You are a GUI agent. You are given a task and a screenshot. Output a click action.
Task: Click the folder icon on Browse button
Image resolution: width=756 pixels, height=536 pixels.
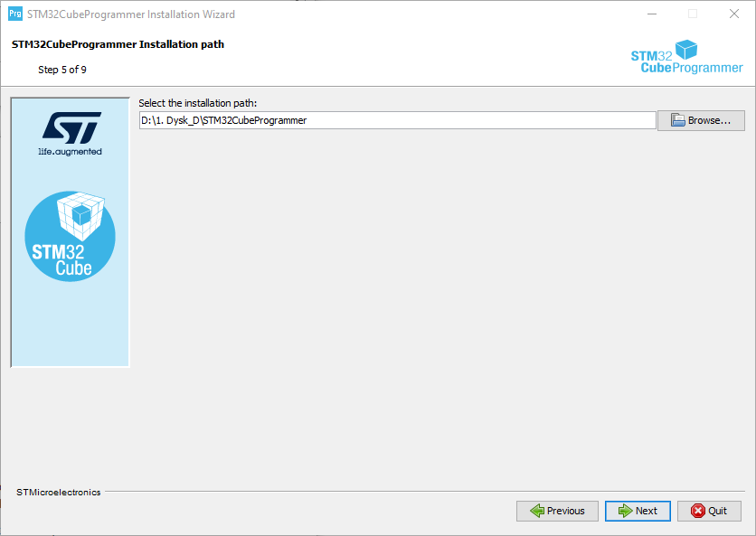click(x=676, y=120)
